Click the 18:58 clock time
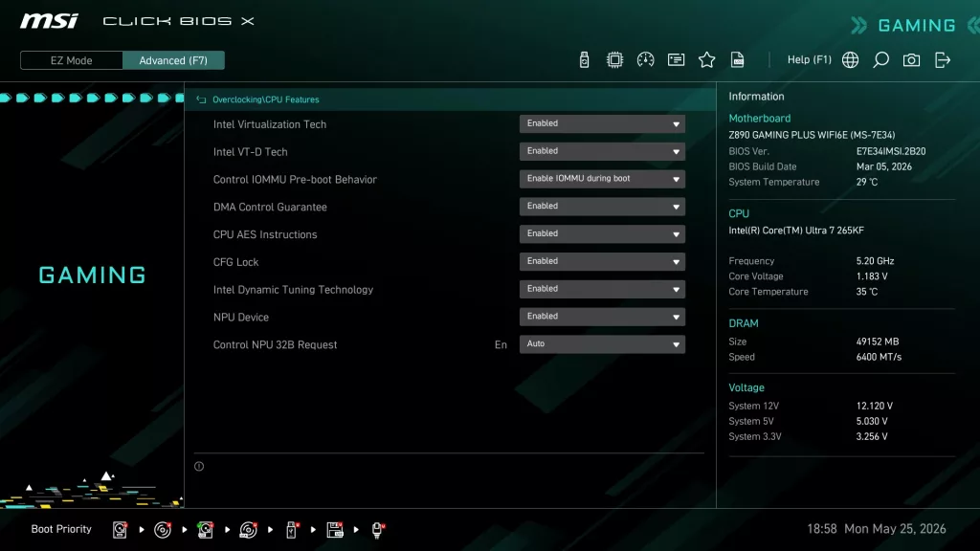Screen dimensions: 980x551 tap(821, 529)
